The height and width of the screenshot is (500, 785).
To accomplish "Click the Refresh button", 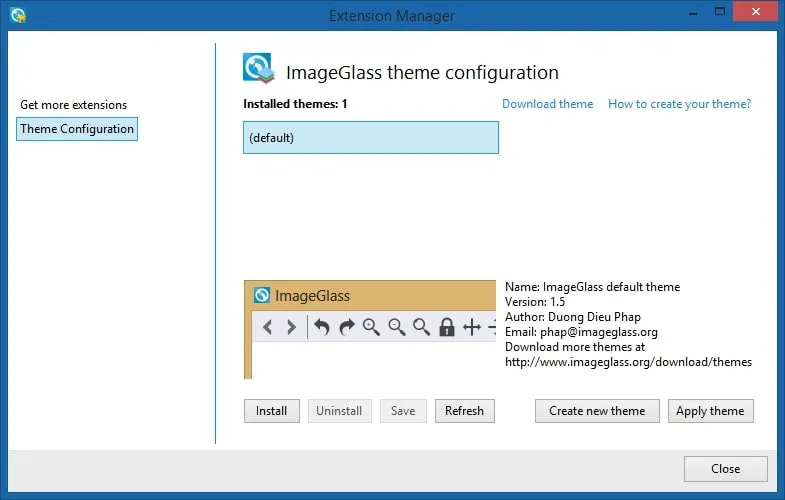I will (465, 411).
